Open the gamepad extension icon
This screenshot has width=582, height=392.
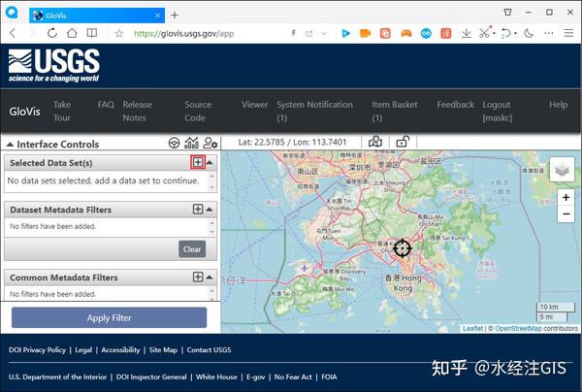(406, 33)
